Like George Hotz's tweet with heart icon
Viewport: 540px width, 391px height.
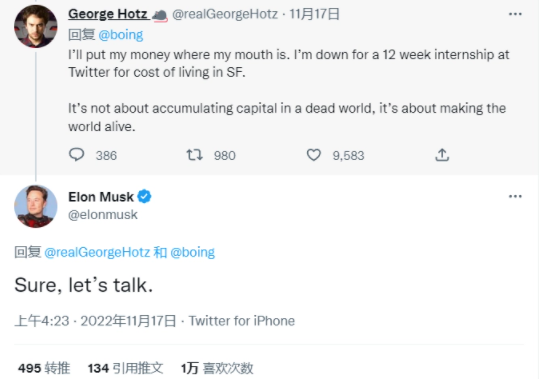(313, 155)
